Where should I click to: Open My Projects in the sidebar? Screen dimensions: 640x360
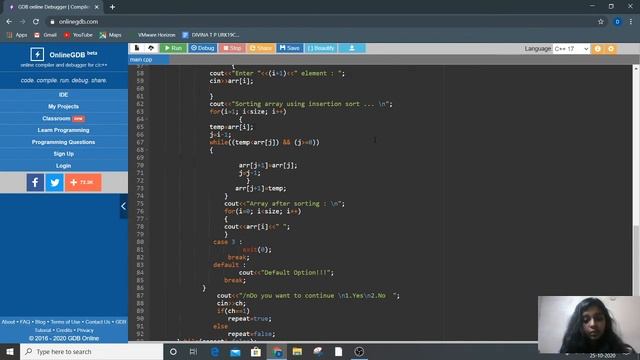point(63,107)
